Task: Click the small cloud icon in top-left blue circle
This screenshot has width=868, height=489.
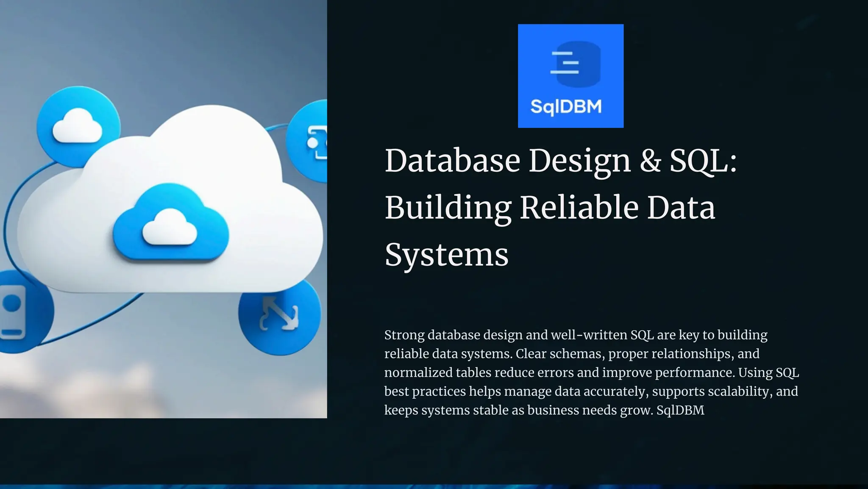Action: pyautogui.click(x=77, y=126)
